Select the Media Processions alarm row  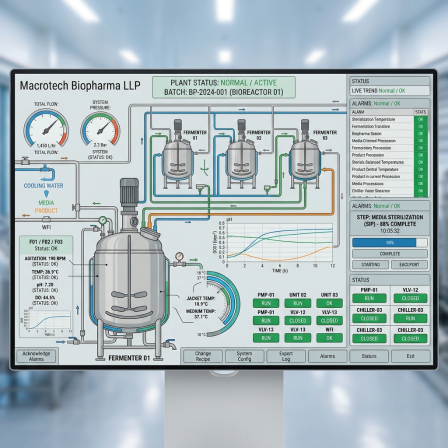(x=389, y=184)
